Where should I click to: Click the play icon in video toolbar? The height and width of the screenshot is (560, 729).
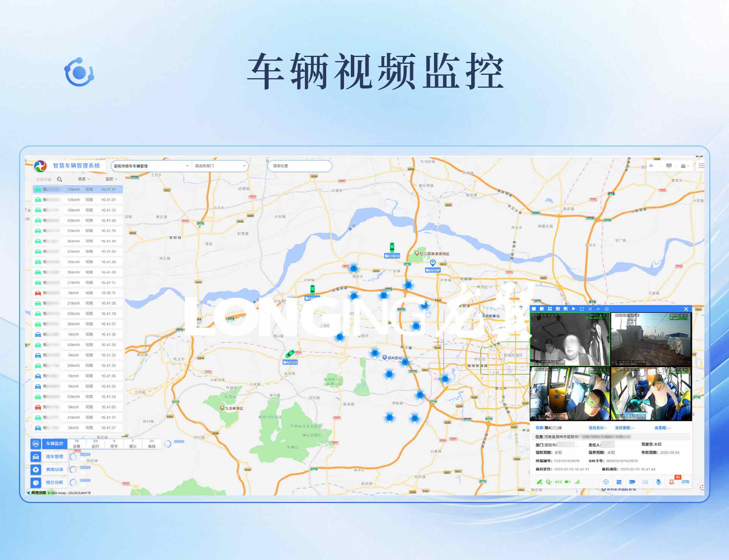(573, 309)
